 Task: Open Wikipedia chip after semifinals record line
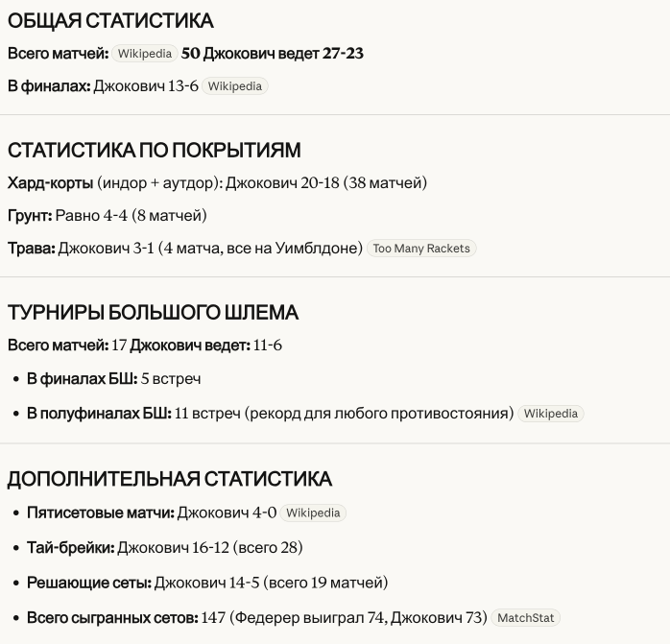(551, 414)
